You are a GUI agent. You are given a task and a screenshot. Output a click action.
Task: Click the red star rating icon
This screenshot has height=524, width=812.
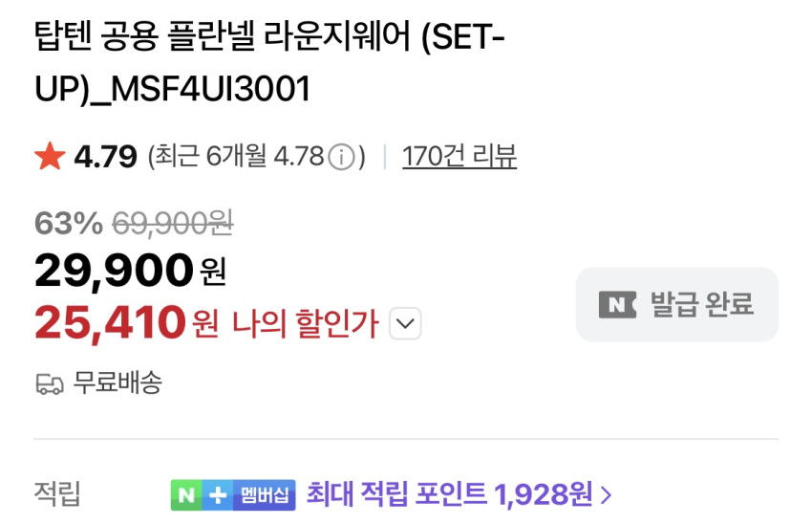49,156
